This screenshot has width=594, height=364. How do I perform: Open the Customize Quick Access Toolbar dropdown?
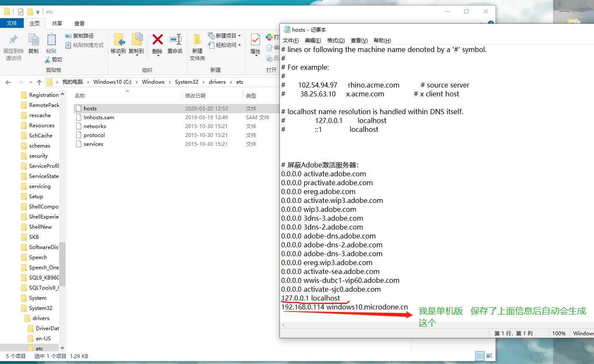pyautogui.click(x=38, y=12)
